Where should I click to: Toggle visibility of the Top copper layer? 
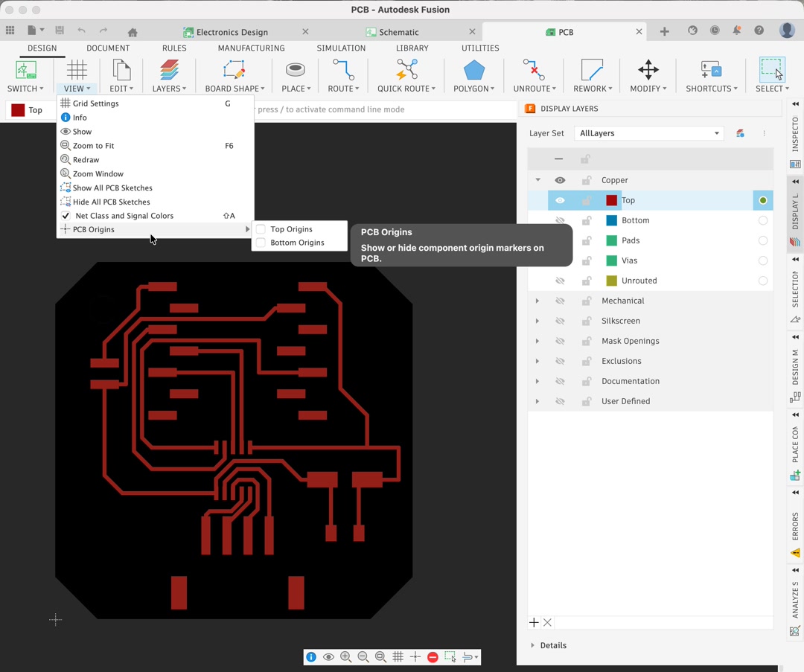[x=560, y=200]
